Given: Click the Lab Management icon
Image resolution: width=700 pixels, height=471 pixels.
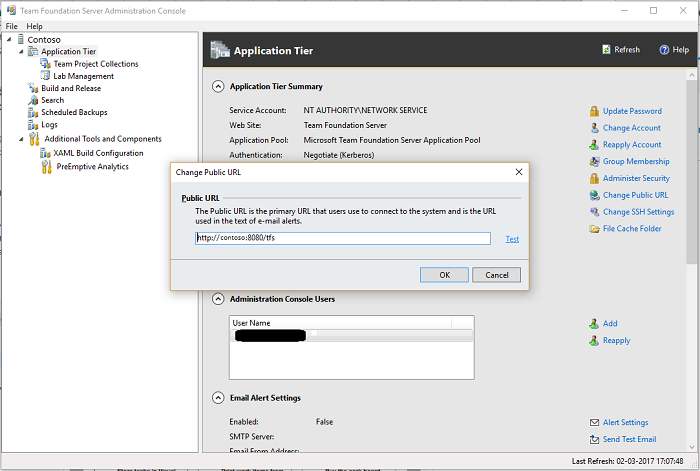Looking at the screenshot, I should [x=45, y=76].
